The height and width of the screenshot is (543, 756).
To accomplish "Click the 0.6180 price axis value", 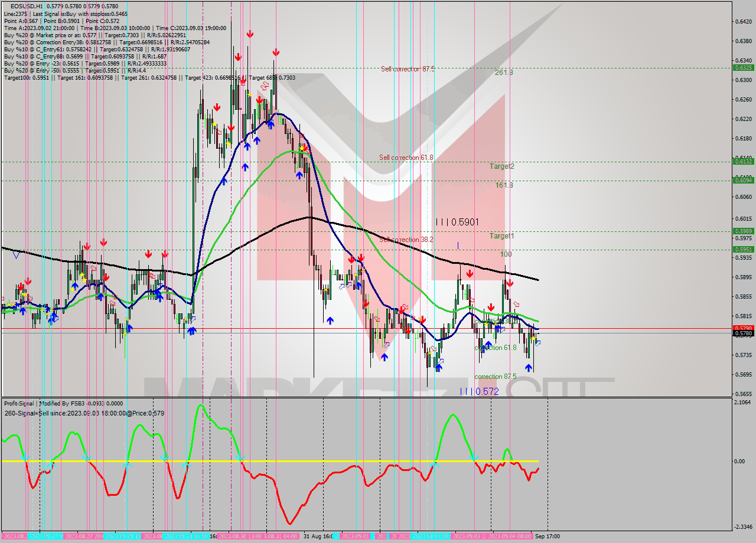I will (742, 138).
